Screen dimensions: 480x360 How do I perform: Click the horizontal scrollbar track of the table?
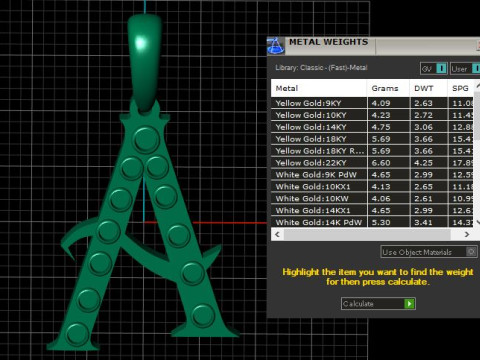click(x=367, y=234)
